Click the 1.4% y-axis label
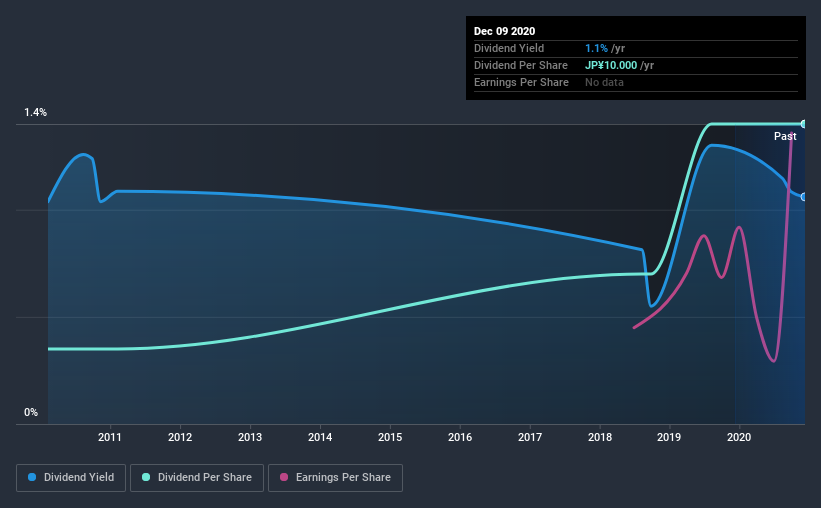The image size is (821, 508). click(36, 113)
